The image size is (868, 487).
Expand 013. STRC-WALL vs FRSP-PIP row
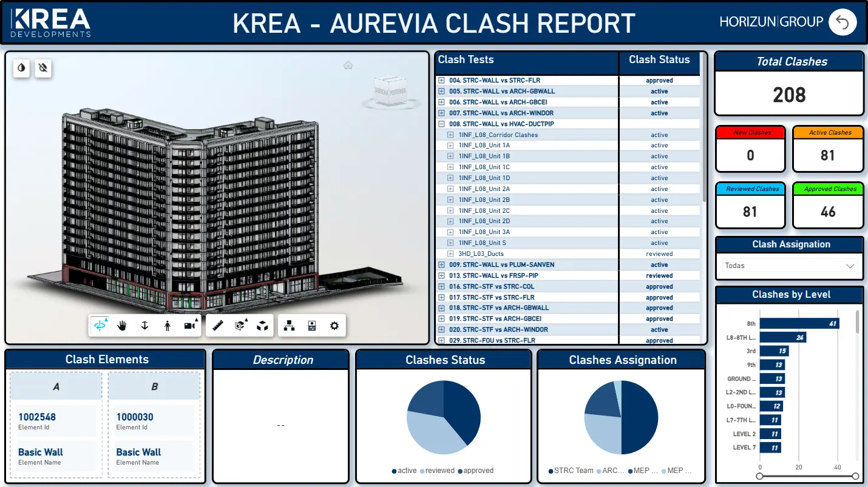442,275
